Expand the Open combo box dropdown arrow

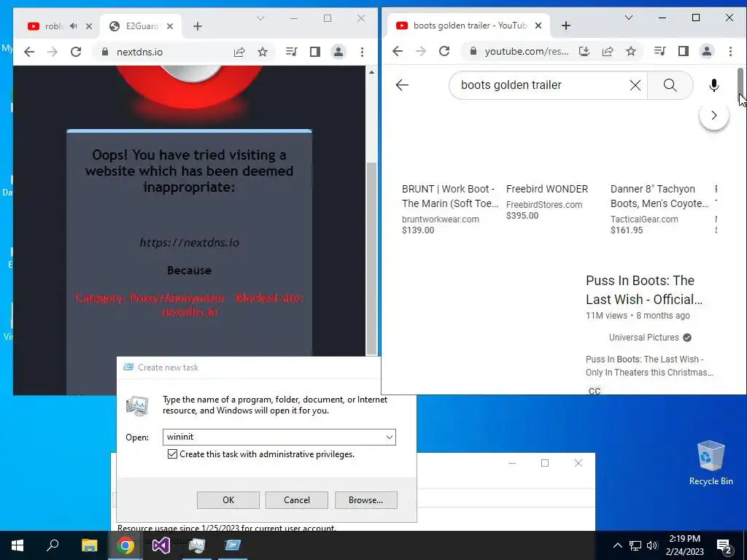click(390, 437)
